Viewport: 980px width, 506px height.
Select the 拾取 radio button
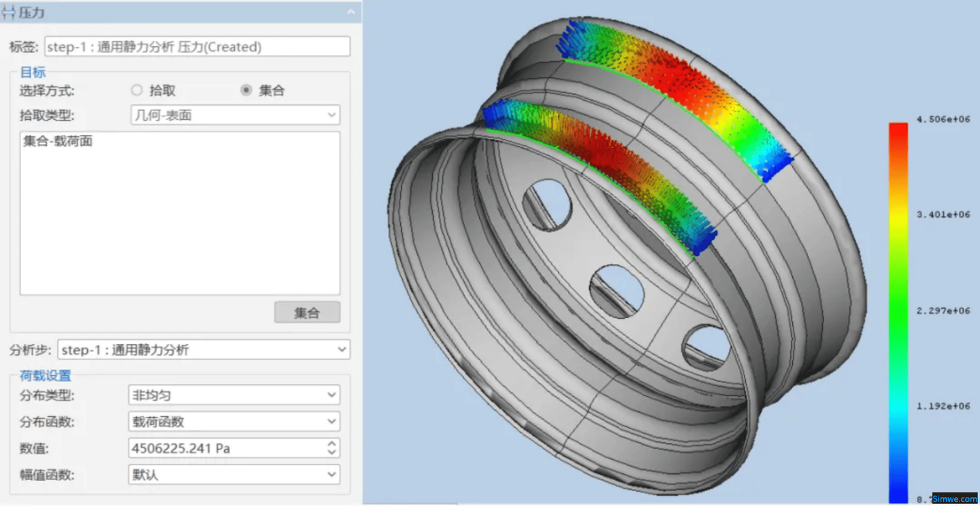(x=137, y=90)
